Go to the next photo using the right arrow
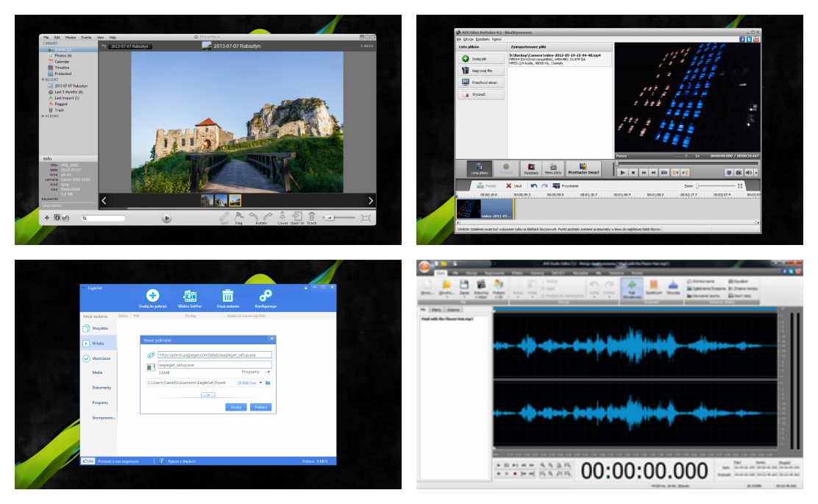 click(x=371, y=200)
